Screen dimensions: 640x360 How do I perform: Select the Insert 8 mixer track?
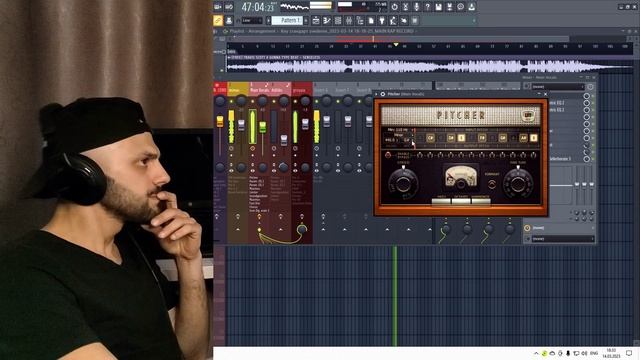pos(363,90)
